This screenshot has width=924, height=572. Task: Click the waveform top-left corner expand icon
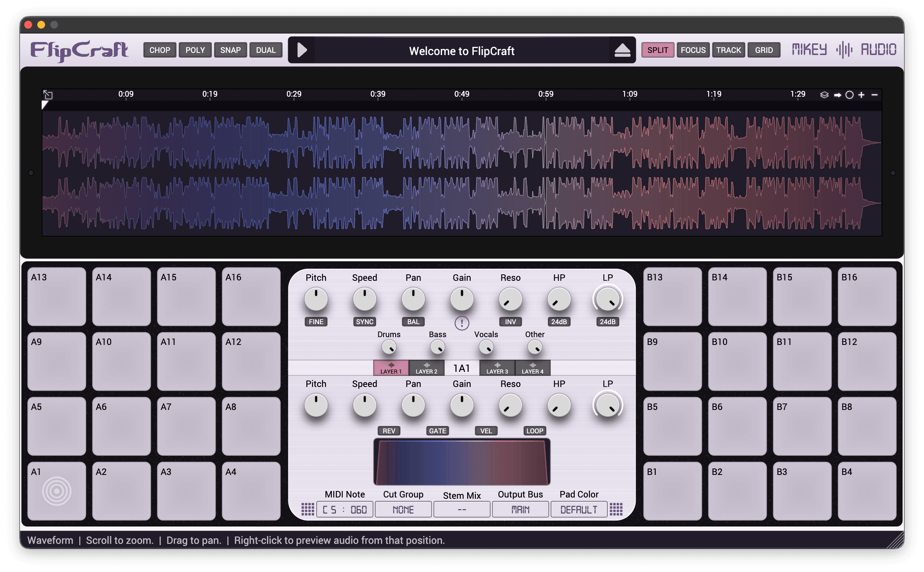48,95
